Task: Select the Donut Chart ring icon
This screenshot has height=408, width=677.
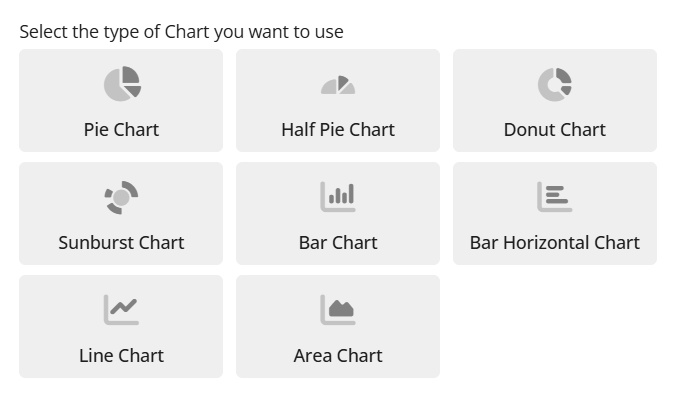Action: (x=555, y=83)
